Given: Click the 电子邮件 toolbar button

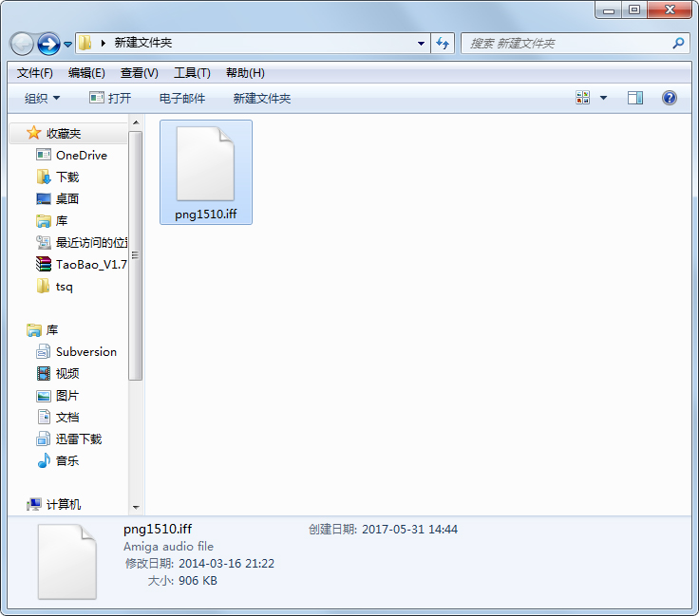Looking at the screenshot, I should (x=182, y=98).
